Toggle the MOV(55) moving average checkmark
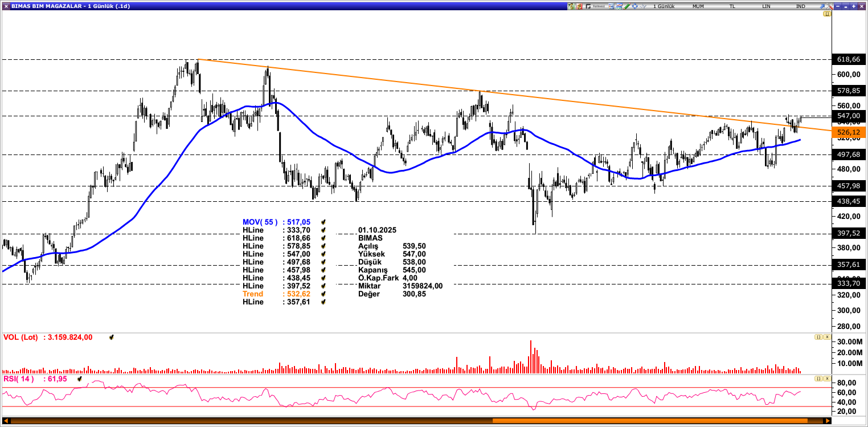 coord(323,222)
